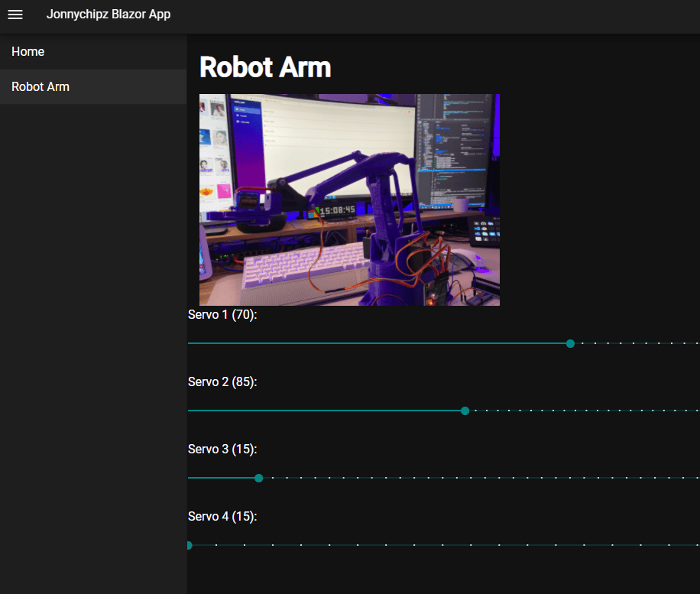The image size is (700, 594).
Task: Click the Servo 2 slider handle
Action: [x=465, y=411]
